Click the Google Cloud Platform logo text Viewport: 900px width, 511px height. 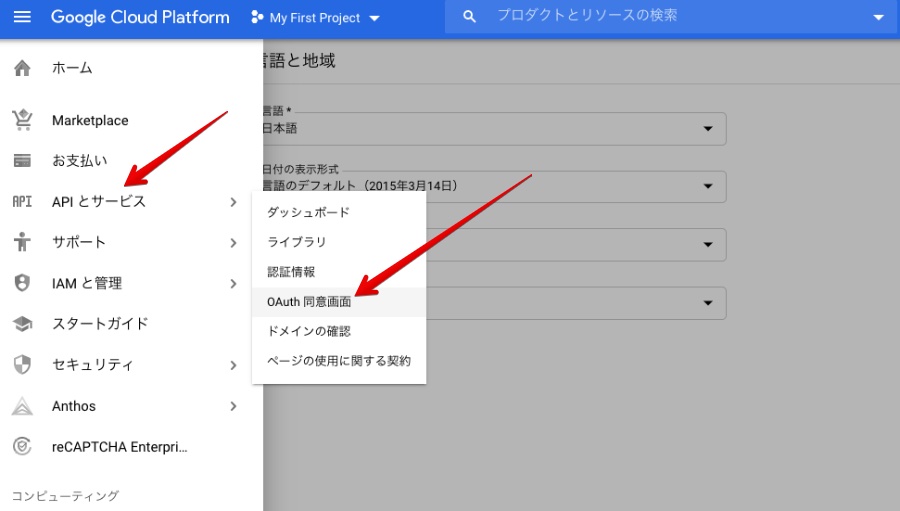point(140,17)
